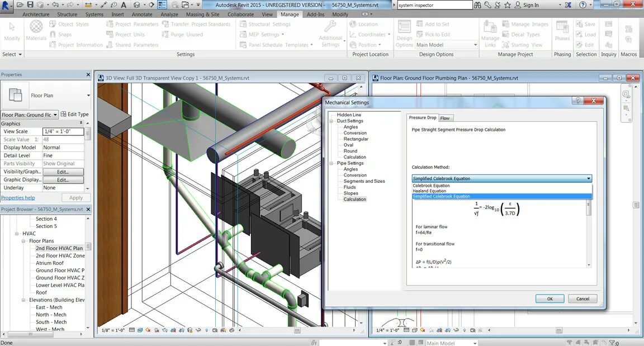Open the Additional Settings wrench icon
644x346 pixels.
[330, 27]
